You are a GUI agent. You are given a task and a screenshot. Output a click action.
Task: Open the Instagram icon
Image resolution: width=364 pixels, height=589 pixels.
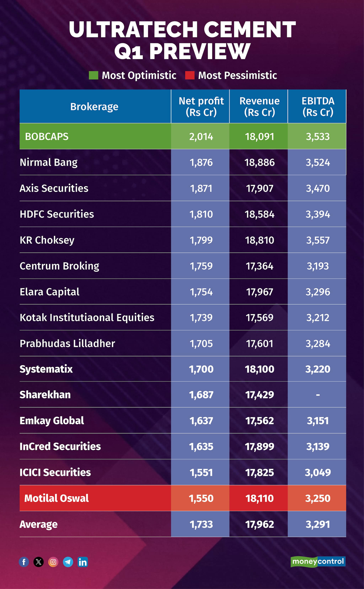pyautogui.click(x=53, y=562)
